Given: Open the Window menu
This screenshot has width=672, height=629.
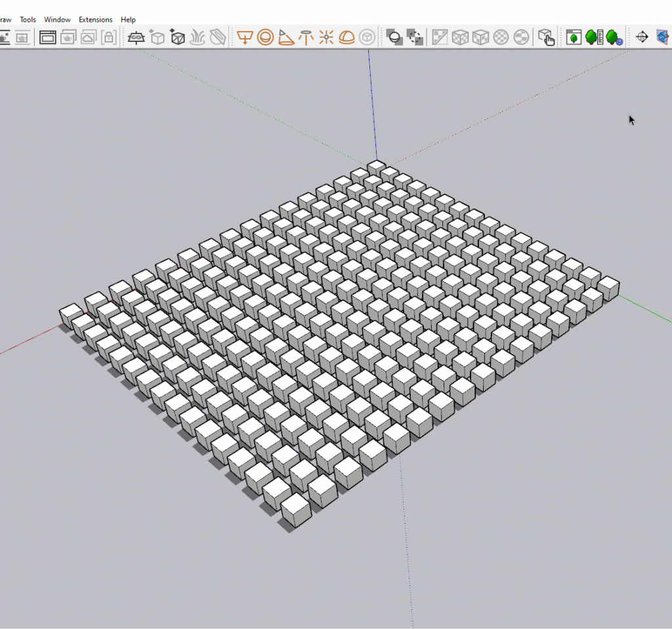Looking at the screenshot, I should 57,19.
